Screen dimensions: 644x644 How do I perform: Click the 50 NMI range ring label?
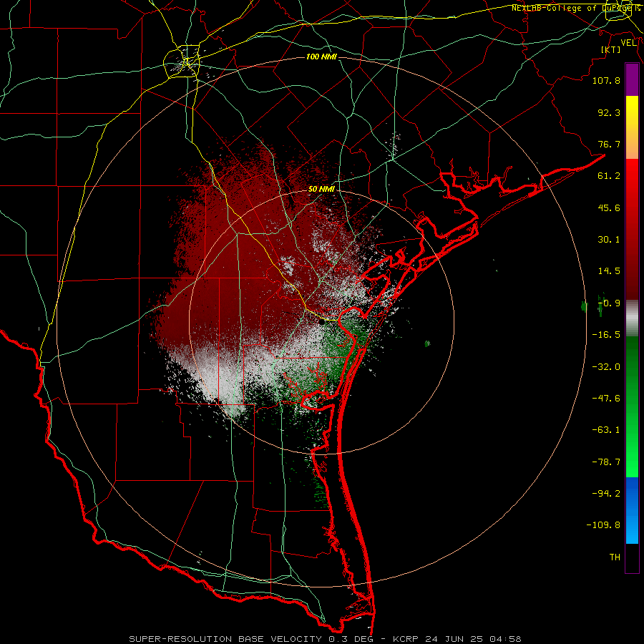[x=321, y=189]
